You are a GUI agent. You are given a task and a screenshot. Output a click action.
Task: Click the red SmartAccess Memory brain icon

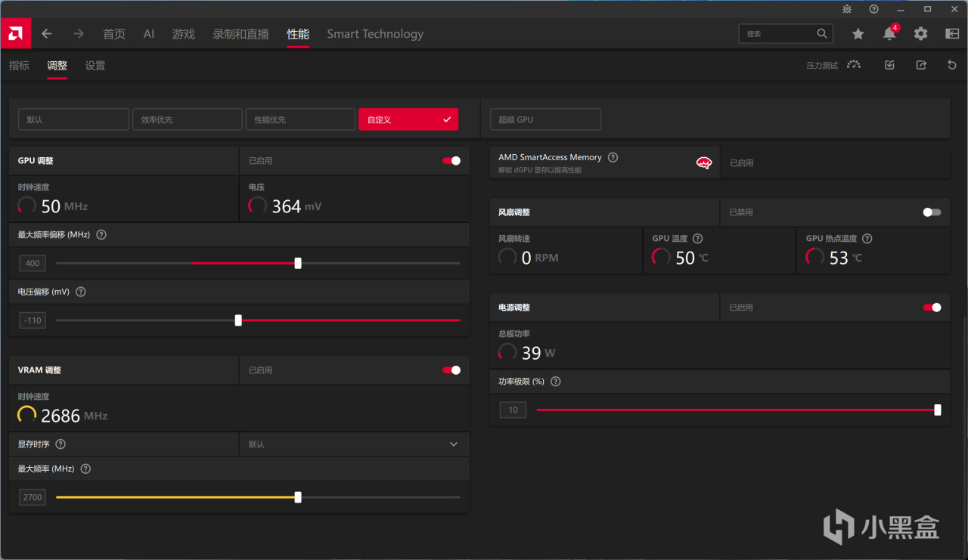pyautogui.click(x=704, y=162)
